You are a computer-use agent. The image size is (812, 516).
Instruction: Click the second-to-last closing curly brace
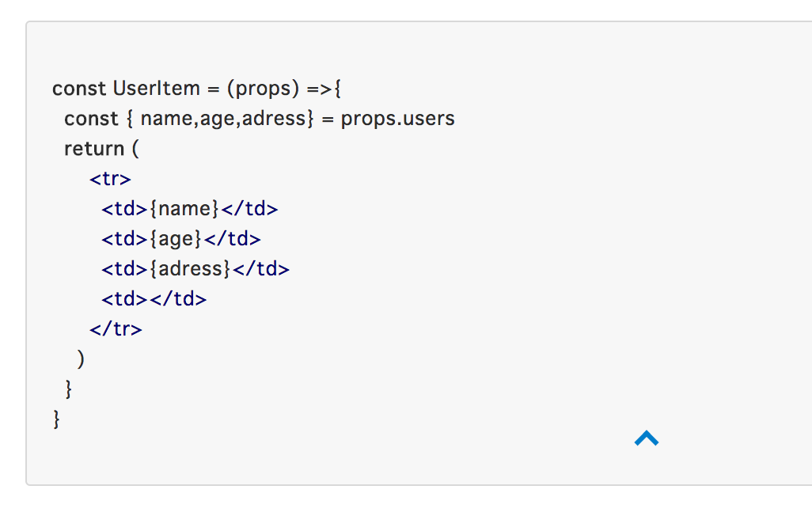click(x=69, y=389)
